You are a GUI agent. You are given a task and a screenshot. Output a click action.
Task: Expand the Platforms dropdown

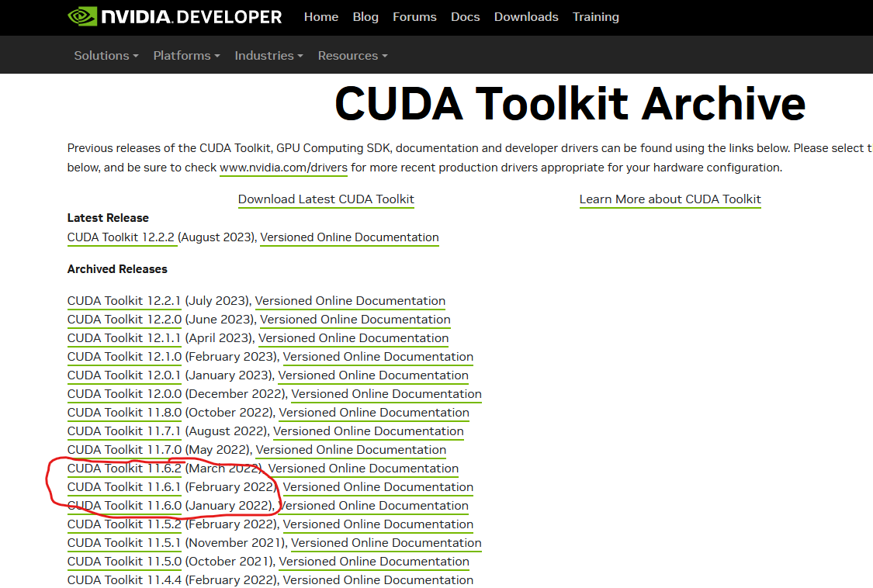tap(186, 56)
